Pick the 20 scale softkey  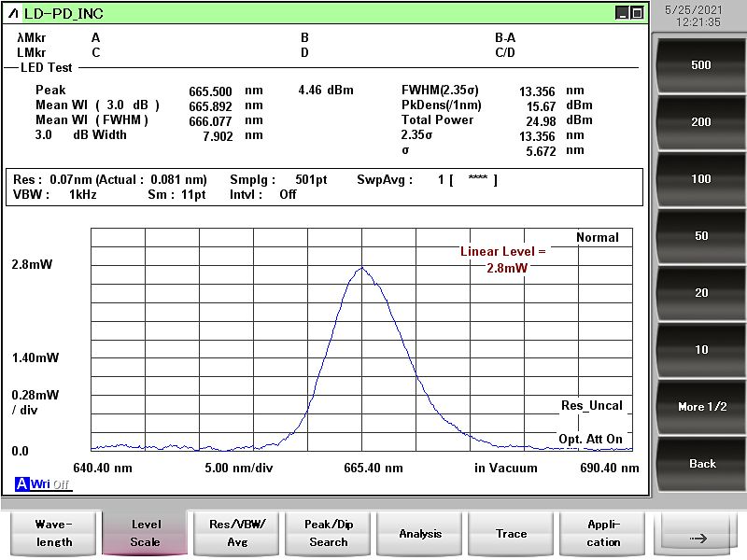point(700,293)
